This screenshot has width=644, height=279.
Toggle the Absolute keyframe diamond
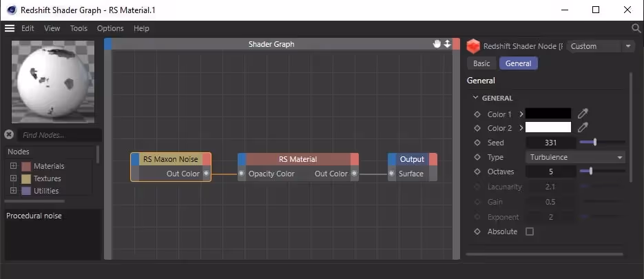(477, 231)
